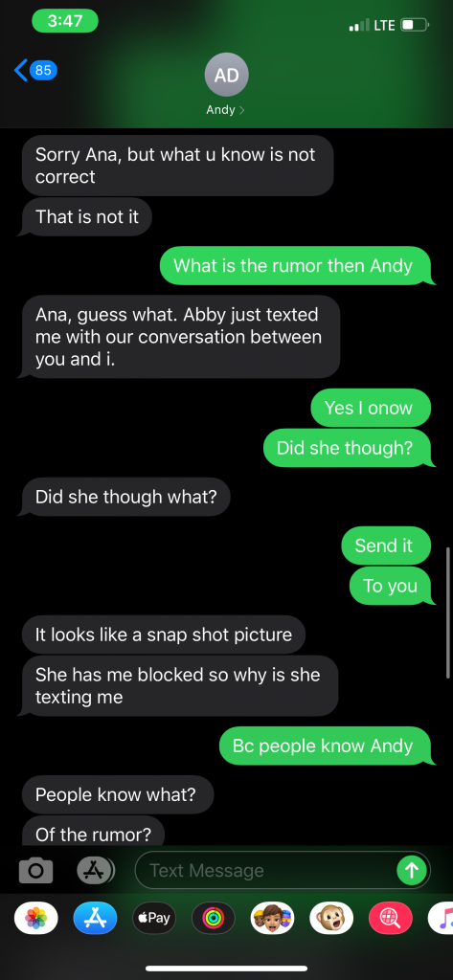Screen dimensions: 453x980
Task: Expand Andy contact details chevron
Action: [241, 110]
